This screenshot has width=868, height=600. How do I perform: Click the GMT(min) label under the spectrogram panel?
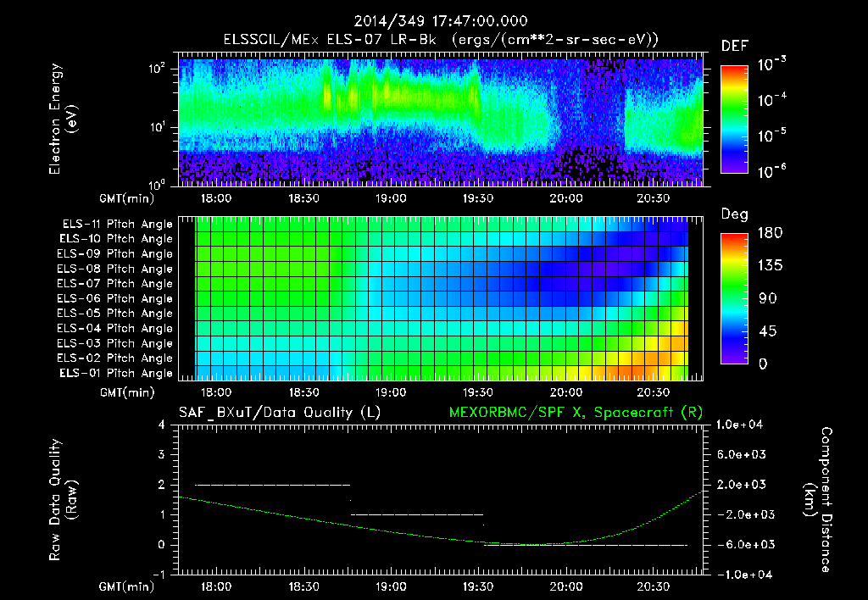pyautogui.click(x=127, y=198)
